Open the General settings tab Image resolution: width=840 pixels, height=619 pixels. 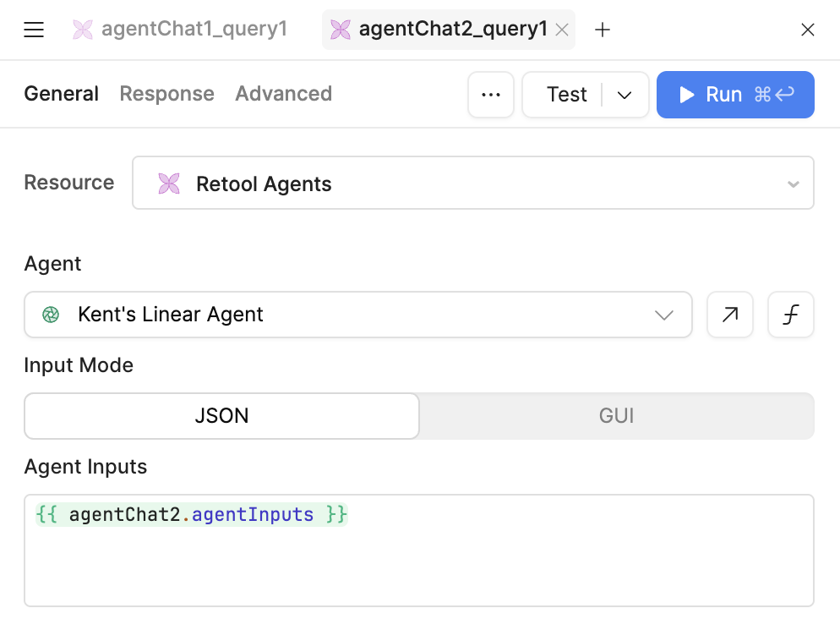click(61, 94)
